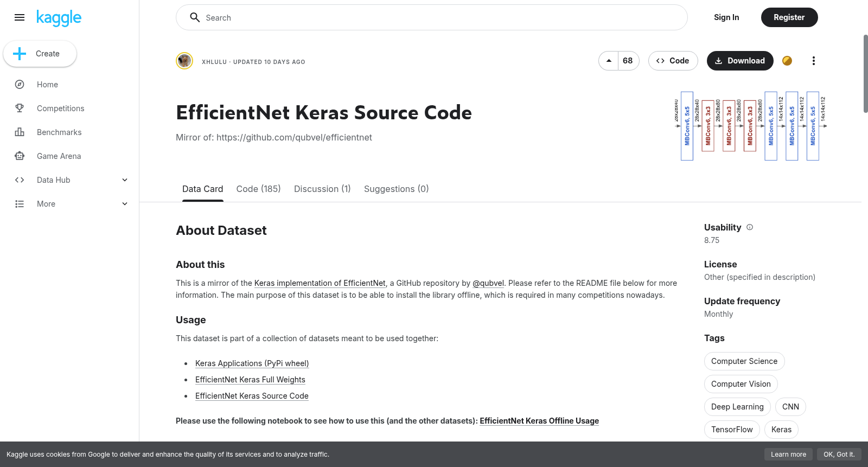
Task: Click the More list icon
Action: coord(20,204)
